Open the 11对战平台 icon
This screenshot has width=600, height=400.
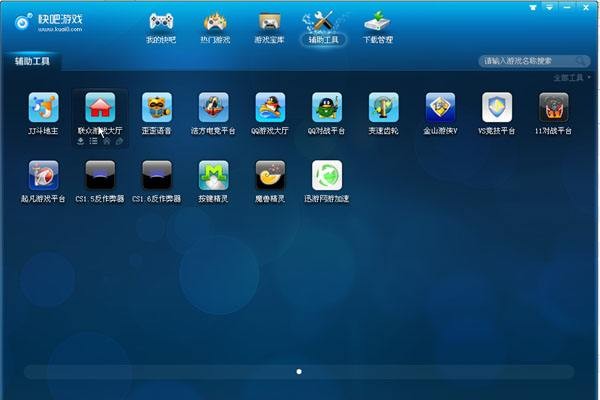[x=554, y=107]
